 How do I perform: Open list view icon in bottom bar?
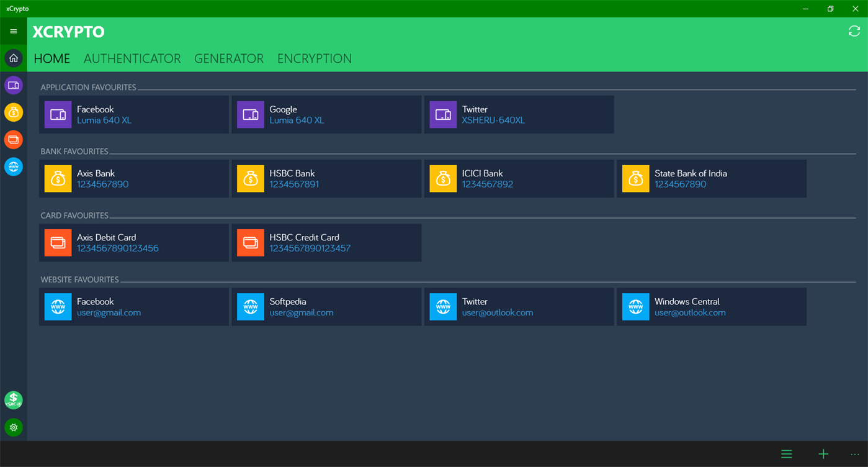pos(786,454)
